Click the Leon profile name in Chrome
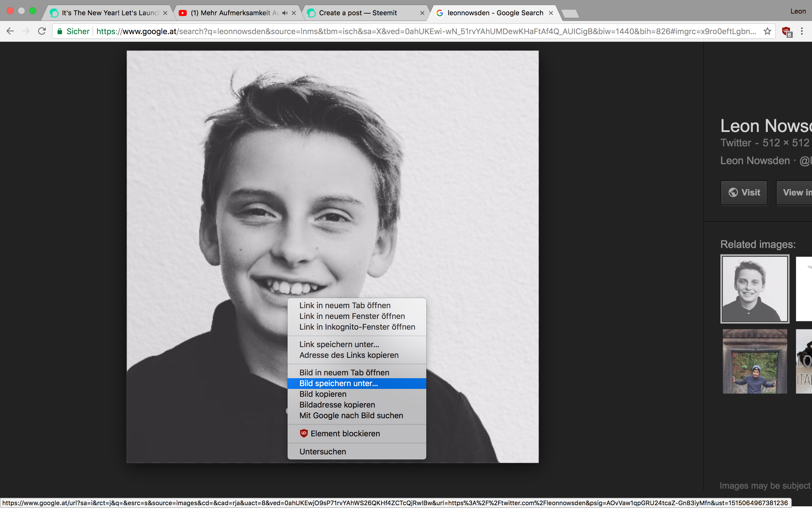Viewport: 812px width, 508px height. click(x=798, y=11)
